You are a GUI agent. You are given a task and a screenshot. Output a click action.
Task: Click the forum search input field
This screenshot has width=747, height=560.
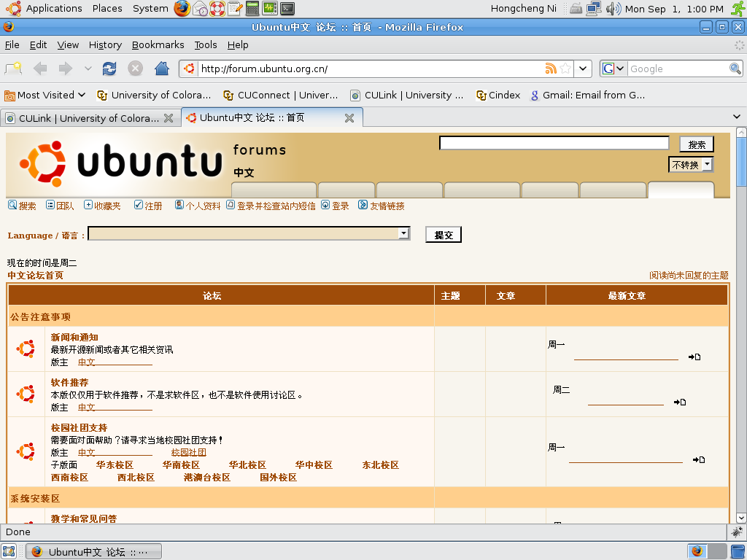(x=554, y=143)
